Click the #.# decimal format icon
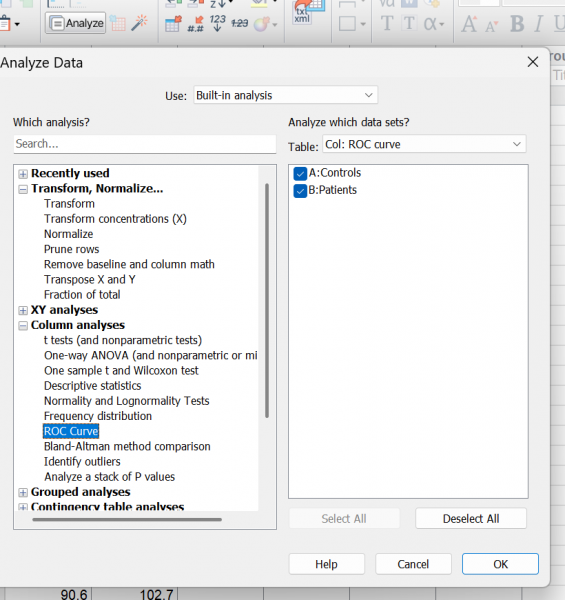 pyautogui.click(x=195, y=24)
